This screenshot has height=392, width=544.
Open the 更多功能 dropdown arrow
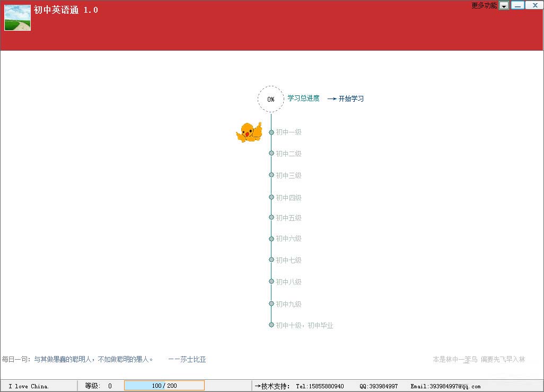[504, 5]
